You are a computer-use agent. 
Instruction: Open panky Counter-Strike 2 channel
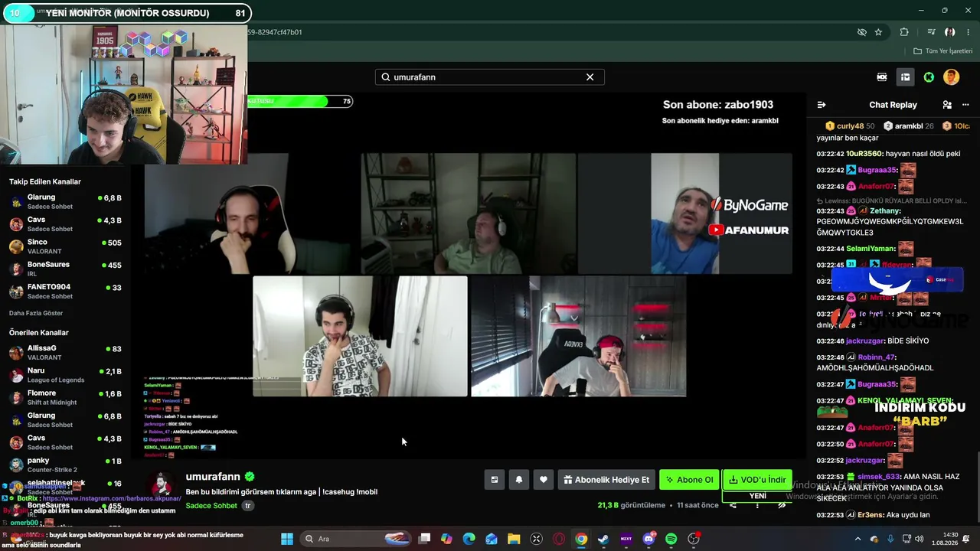pyautogui.click(x=65, y=465)
